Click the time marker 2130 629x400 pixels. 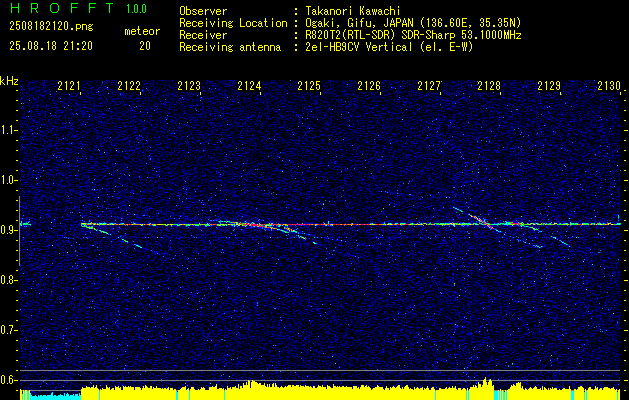pos(609,86)
